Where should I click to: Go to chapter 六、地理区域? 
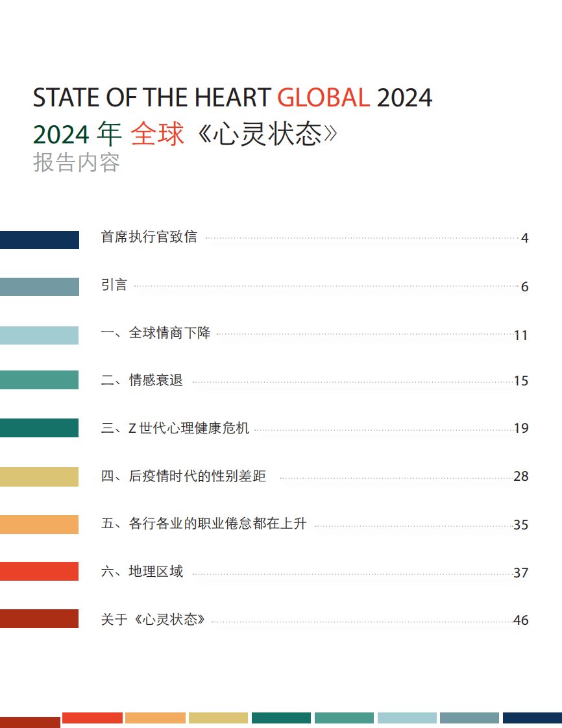[x=142, y=572]
